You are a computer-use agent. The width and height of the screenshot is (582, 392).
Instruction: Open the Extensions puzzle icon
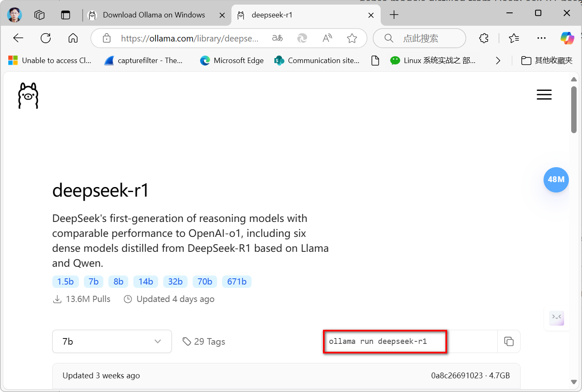[x=484, y=38]
